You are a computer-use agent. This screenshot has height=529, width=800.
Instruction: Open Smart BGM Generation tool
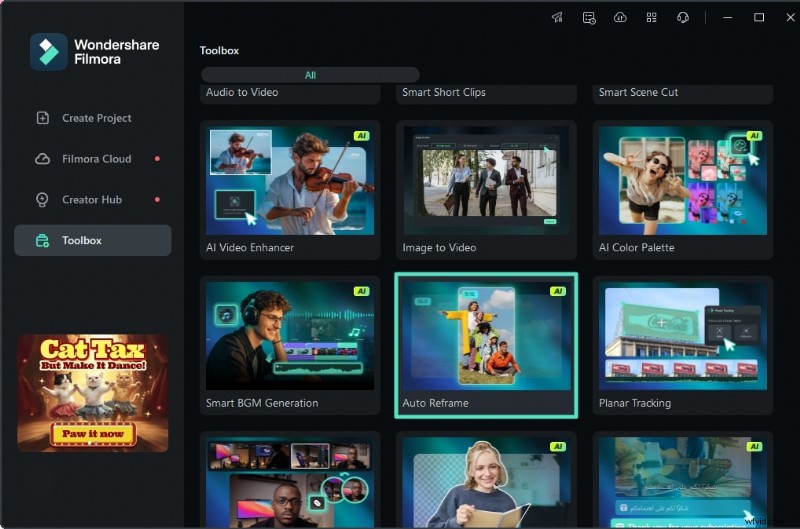290,346
